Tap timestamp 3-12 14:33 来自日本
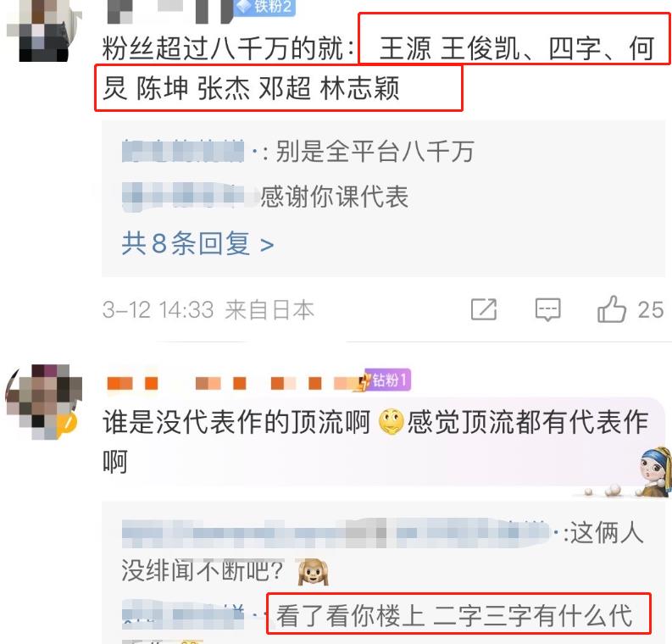 click(208, 309)
